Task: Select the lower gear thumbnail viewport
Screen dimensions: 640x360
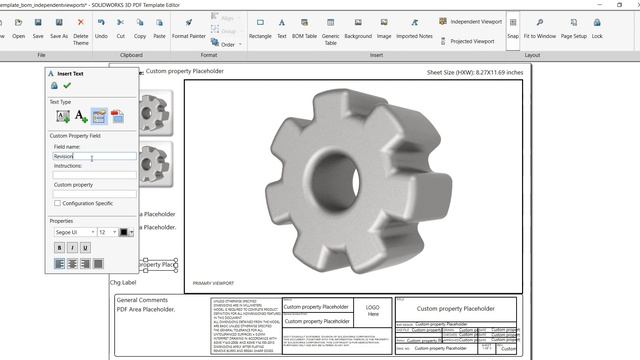Action: 156,164
